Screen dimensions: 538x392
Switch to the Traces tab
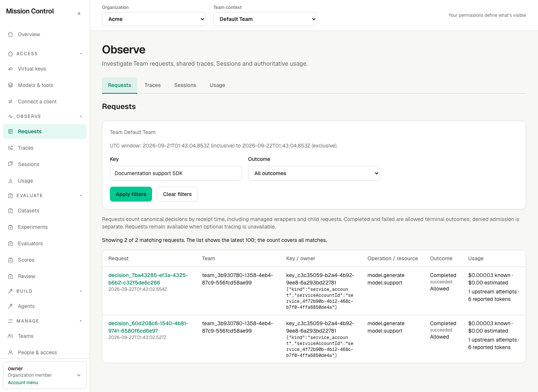[152, 85]
